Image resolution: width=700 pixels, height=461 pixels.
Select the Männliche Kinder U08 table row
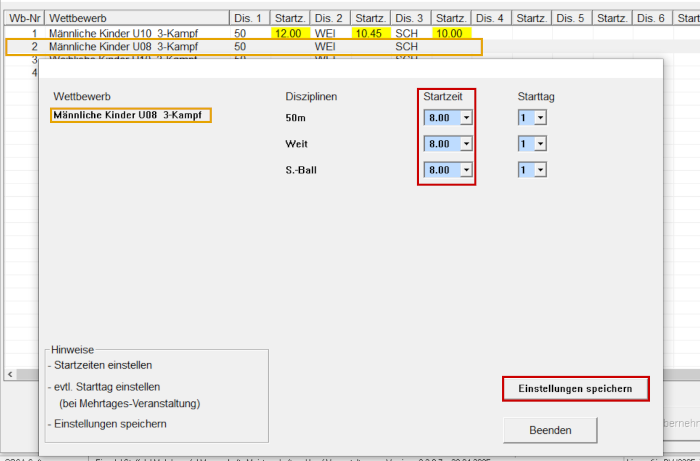coord(128,47)
